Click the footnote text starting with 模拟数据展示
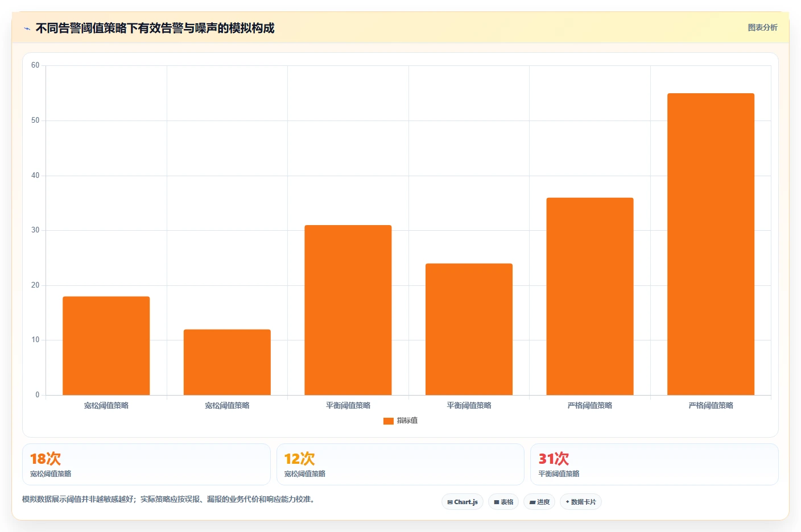Image resolution: width=801 pixels, height=532 pixels. (x=170, y=499)
